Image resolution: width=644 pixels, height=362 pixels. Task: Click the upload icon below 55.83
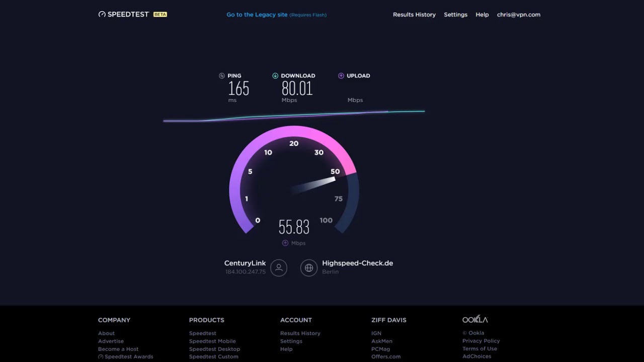pos(285,243)
